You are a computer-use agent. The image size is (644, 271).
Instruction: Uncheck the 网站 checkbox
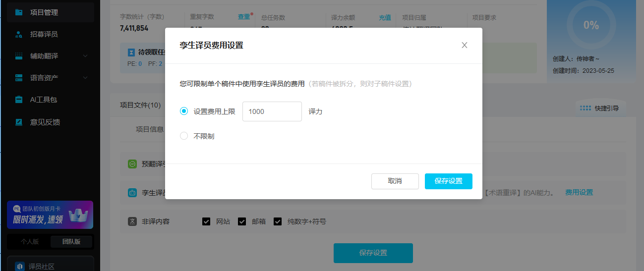coord(206,221)
